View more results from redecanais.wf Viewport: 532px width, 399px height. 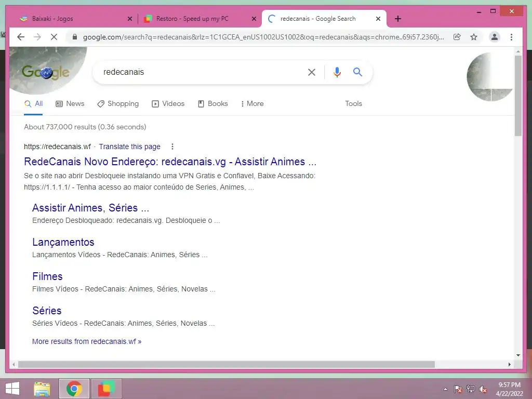[x=87, y=341]
